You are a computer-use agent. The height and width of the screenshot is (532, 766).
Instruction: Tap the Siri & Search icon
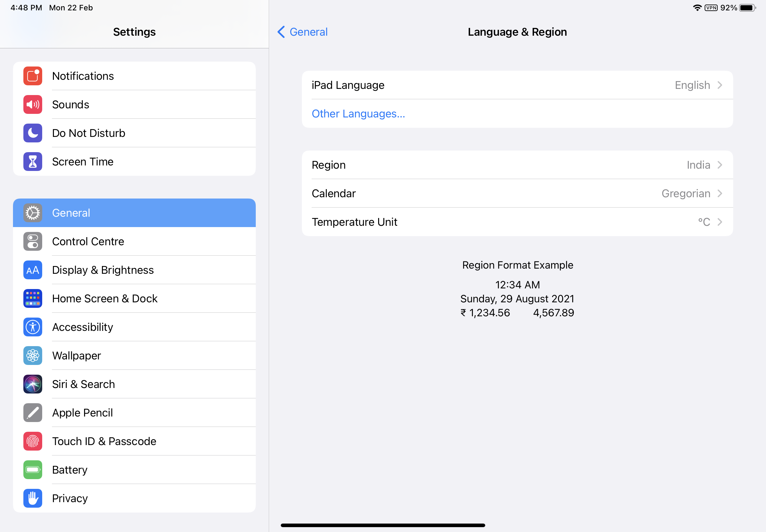pos(33,384)
